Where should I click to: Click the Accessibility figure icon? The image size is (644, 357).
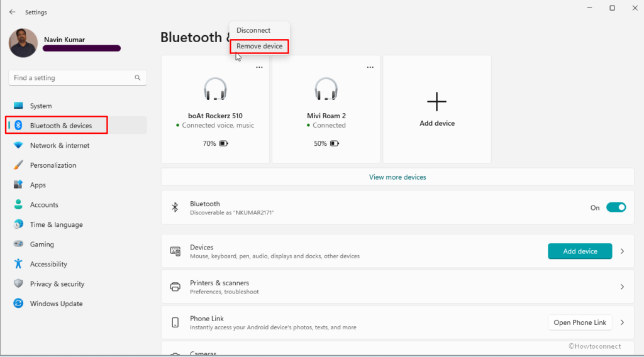(18, 263)
